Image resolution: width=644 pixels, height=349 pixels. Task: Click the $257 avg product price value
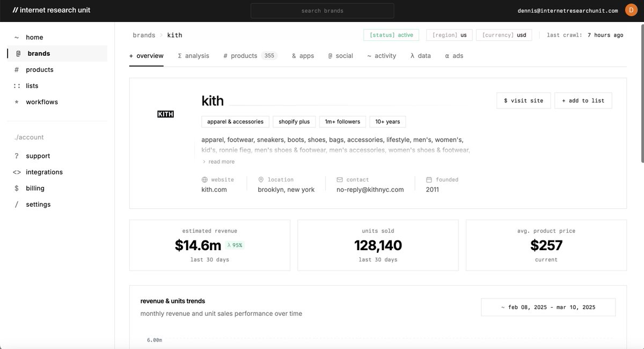[546, 245]
